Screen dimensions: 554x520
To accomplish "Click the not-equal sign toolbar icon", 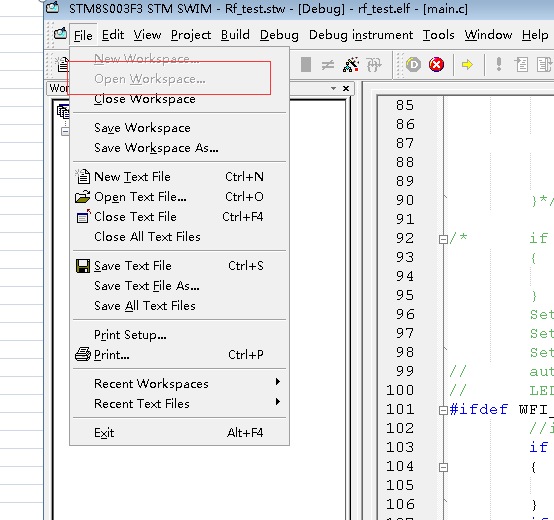I will [328, 65].
